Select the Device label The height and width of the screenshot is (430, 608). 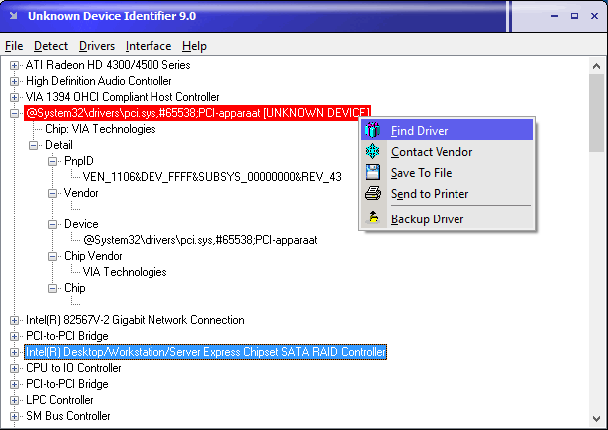pyautogui.click(x=81, y=224)
